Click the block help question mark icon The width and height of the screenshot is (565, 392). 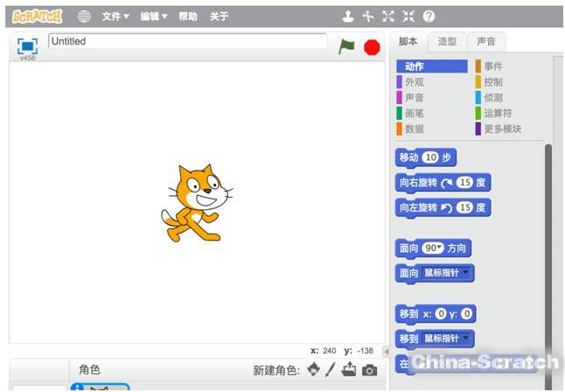point(429,16)
